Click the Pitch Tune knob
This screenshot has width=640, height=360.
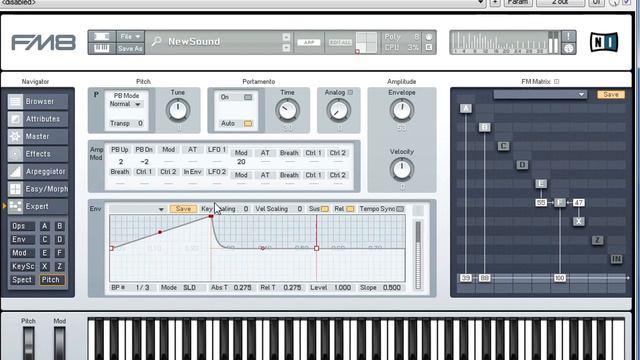[178, 110]
